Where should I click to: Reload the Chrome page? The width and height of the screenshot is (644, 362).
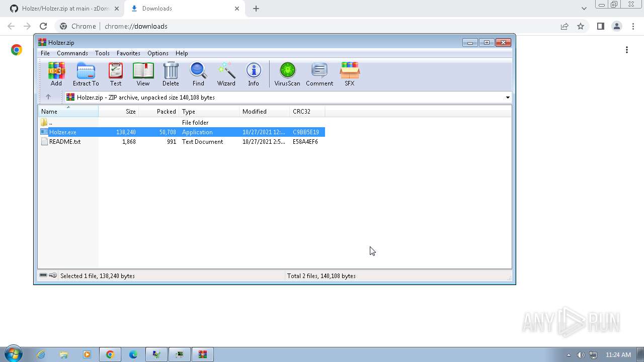click(x=43, y=26)
